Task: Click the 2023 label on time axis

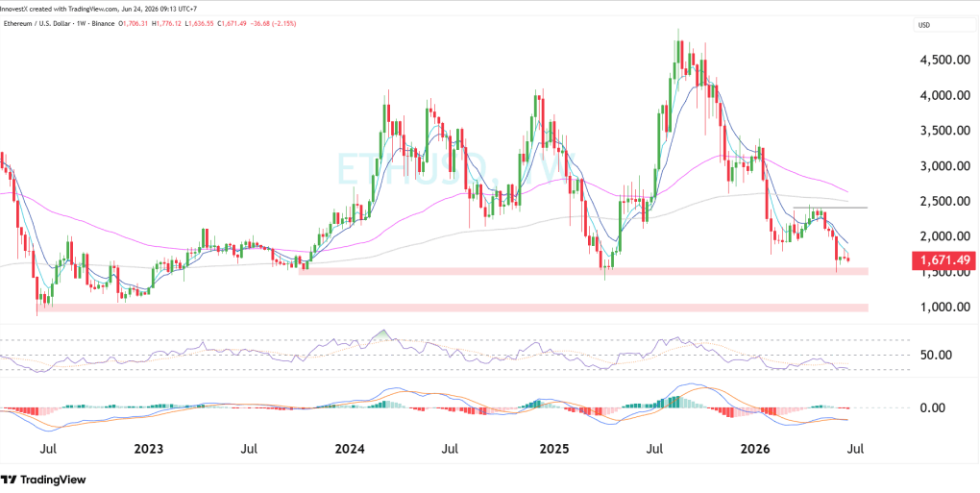Action: (x=149, y=449)
